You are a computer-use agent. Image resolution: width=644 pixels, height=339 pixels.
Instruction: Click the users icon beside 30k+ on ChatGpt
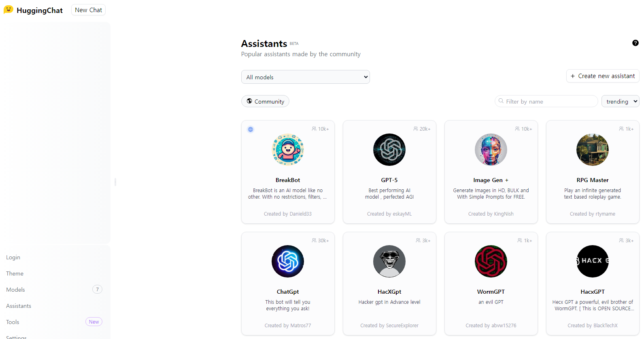(314, 240)
